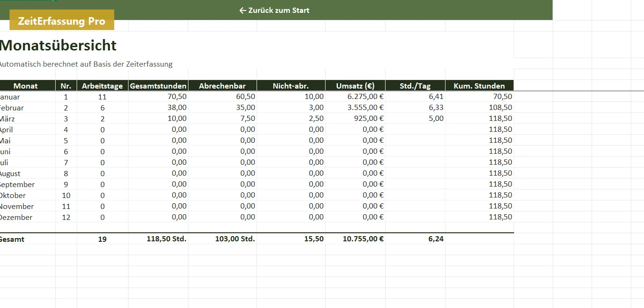The width and height of the screenshot is (644, 308).
Task: Select Januar Std./Tag value 6,41
Action: coord(415,96)
